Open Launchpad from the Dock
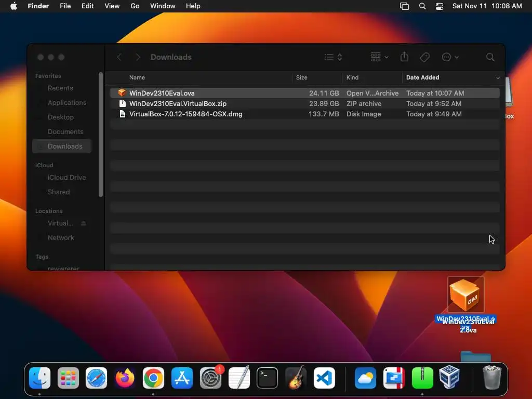Viewport: 532px width, 399px height. pyautogui.click(x=68, y=378)
